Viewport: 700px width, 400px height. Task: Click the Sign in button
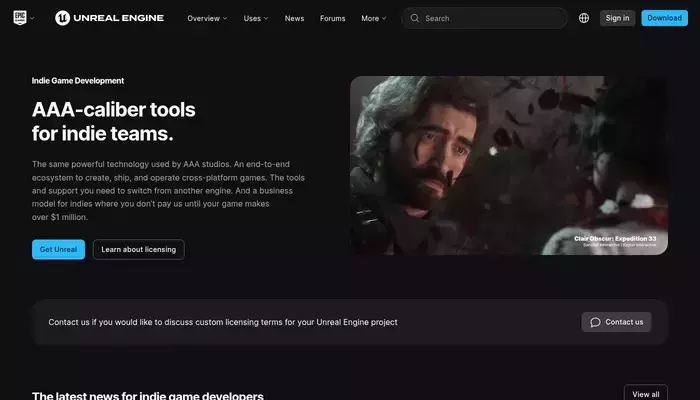(617, 18)
